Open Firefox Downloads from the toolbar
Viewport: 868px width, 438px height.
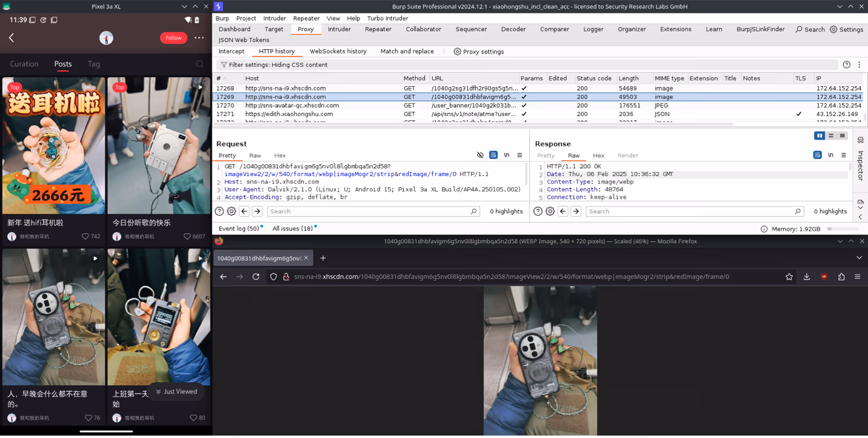[x=806, y=276]
